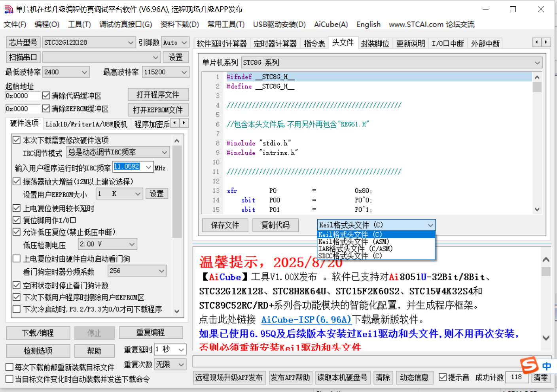Click the 下载/编程 button
557x392 pixels.
point(38,333)
